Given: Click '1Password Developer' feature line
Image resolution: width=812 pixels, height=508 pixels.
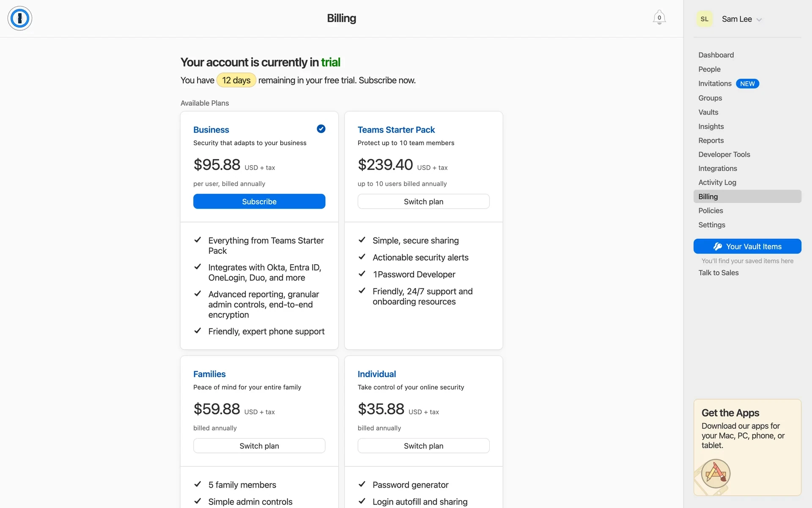Looking at the screenshot, I should pyautogui.click(x=414, y=274).
